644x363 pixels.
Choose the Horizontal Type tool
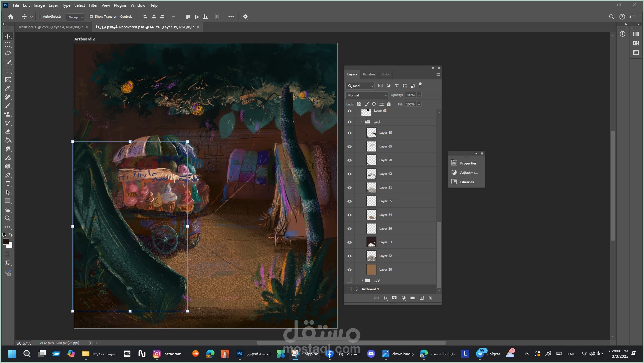click(x=8, y=184)
